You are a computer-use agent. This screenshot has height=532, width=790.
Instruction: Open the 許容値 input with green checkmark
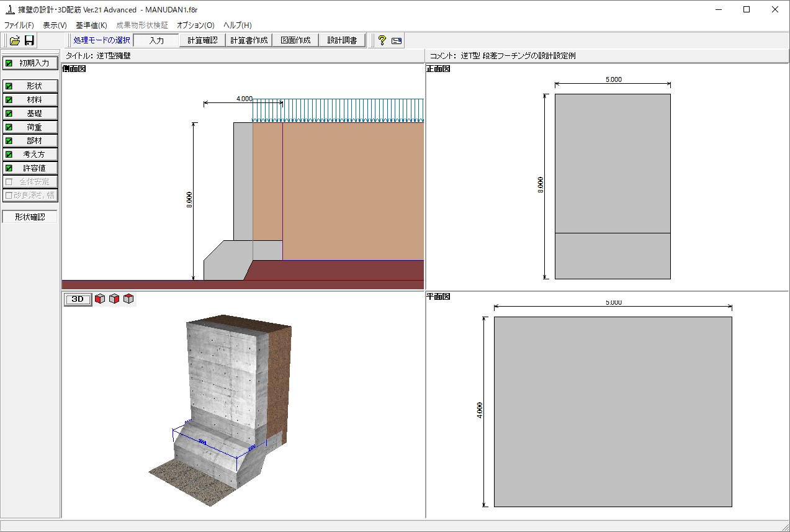pyautogui.click(x=30, y=168)
